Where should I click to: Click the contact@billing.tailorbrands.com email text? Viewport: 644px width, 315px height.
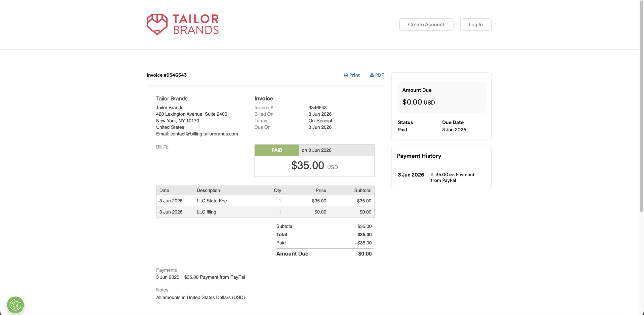204,134
